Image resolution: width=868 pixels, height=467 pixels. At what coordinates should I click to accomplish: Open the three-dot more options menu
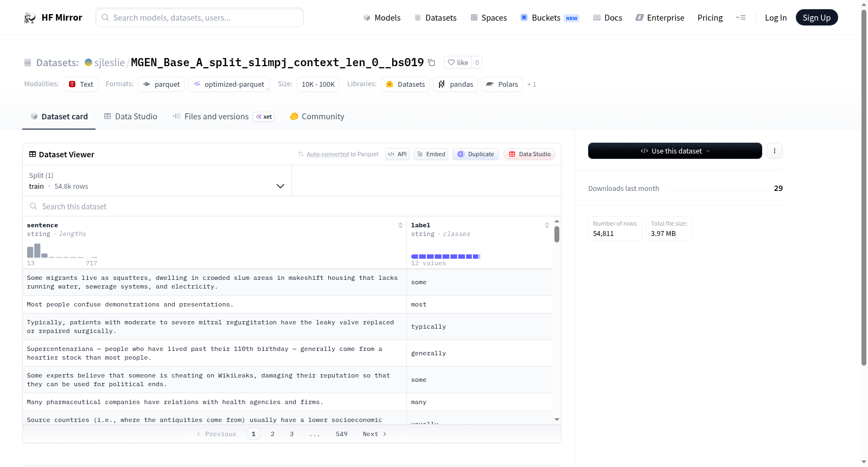click(x=775, y=151)
